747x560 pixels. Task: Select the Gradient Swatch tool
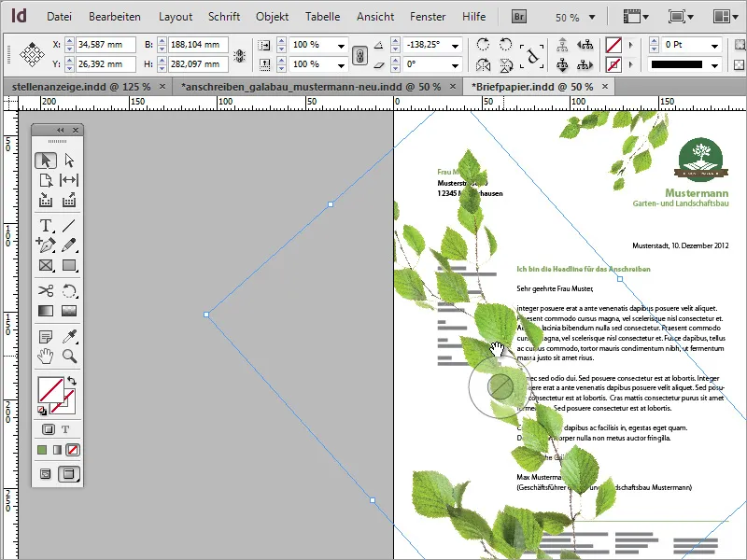[x=46, y=311]
